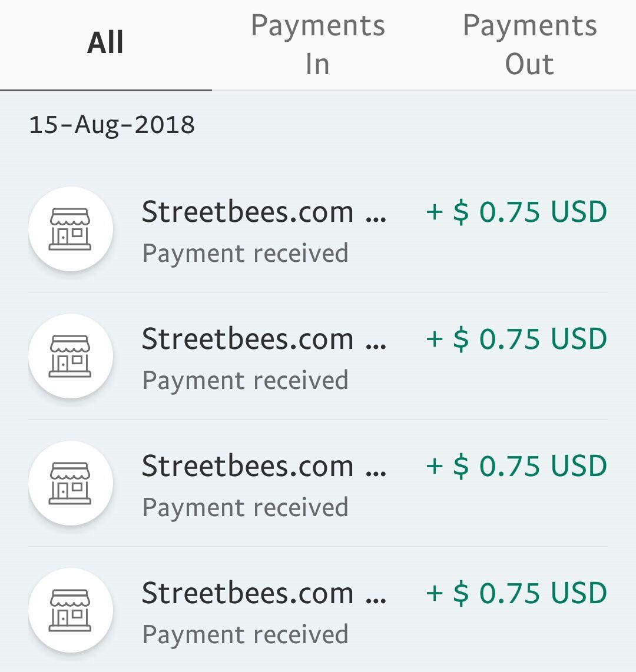Open the Payments In tab

[317, 45]
